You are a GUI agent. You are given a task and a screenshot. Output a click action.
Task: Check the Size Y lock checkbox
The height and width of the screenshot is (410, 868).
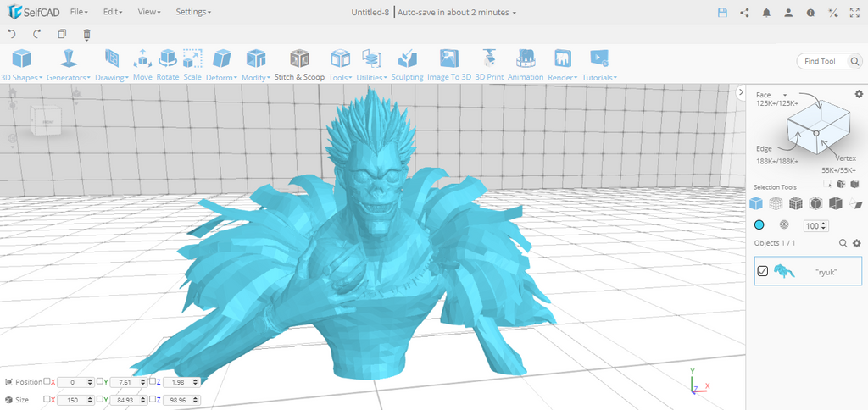coord(100,399)
